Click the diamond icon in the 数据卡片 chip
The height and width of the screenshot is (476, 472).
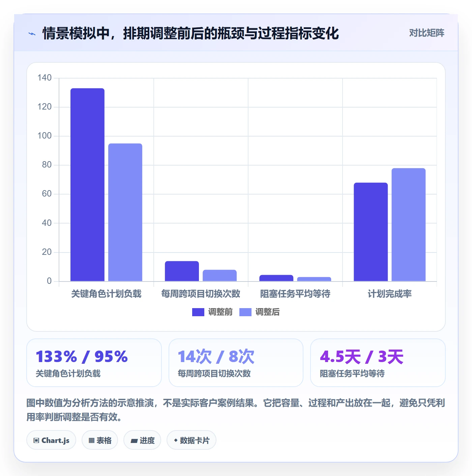click(x=176, y=440)
